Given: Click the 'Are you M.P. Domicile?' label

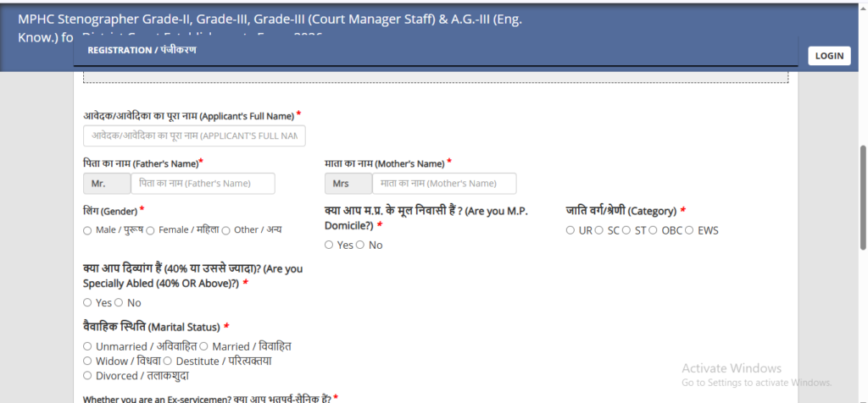Looking at the screenshot, I should tap(426, 218).
